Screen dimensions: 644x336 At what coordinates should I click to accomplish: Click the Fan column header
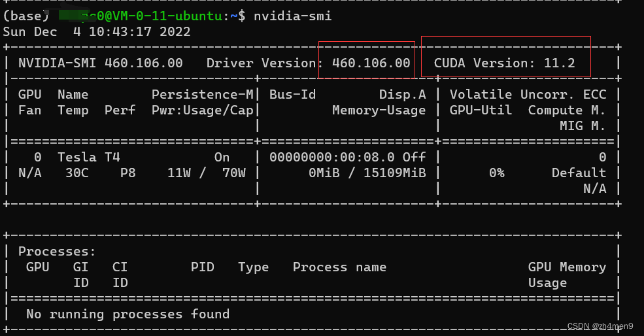click(x=29, y=110)
